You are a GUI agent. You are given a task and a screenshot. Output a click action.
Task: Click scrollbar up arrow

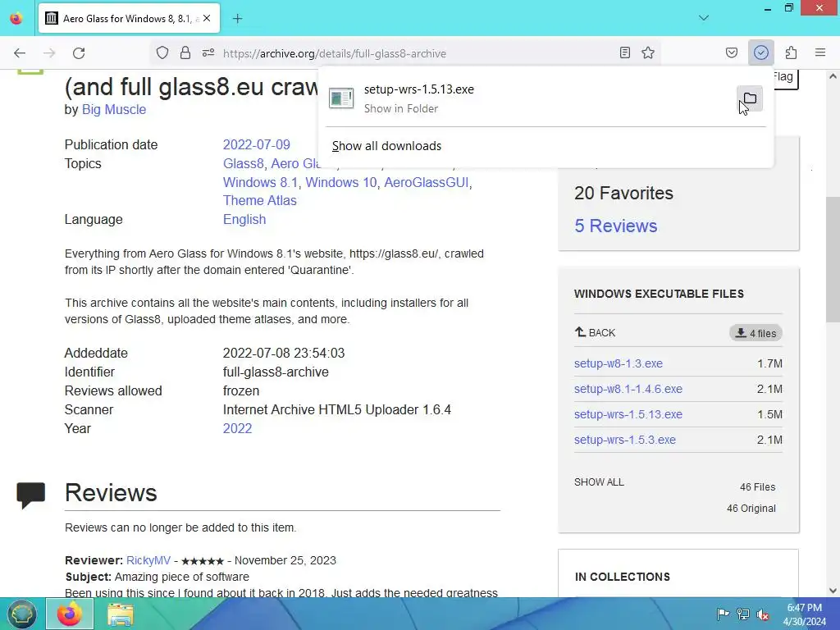coord(833,76)
